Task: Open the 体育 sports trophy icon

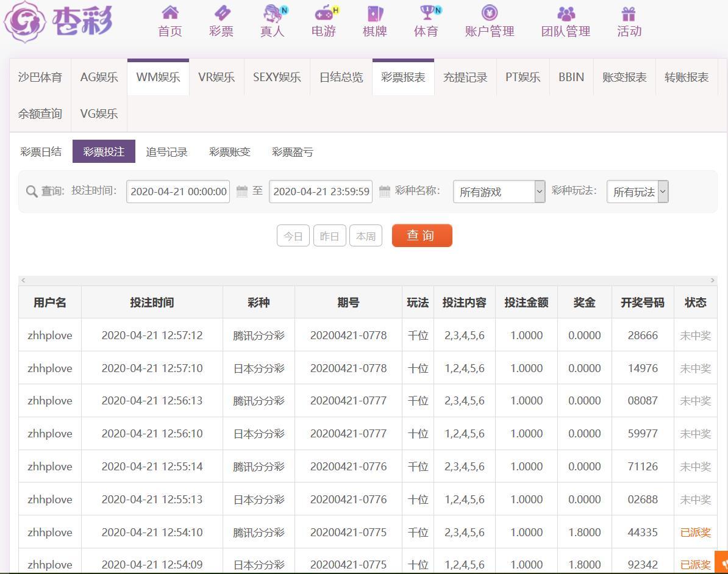Action: tap(426, 13)
